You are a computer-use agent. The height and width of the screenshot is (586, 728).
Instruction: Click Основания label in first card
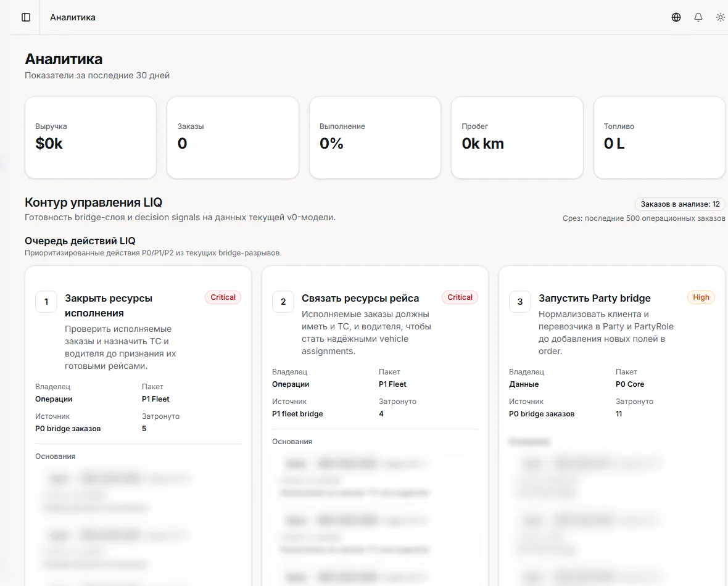point(56,456)
